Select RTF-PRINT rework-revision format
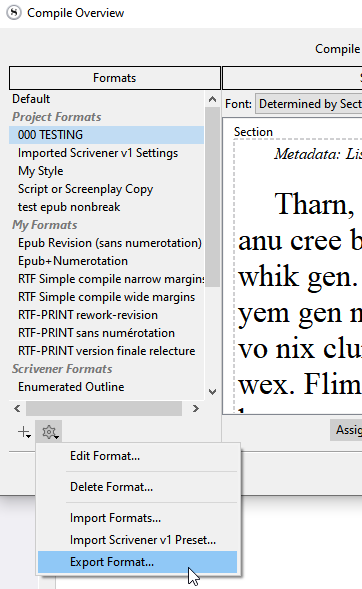 (106, 315)
